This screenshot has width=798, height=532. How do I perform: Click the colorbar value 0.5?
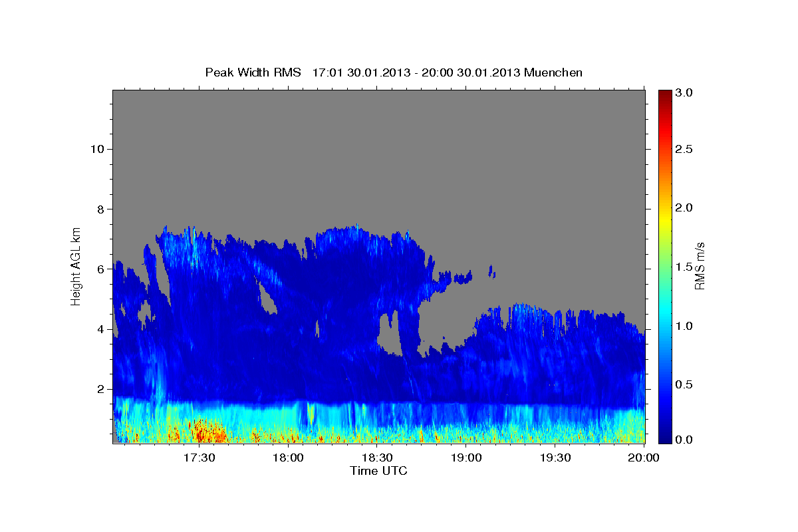tap(683, 384)
